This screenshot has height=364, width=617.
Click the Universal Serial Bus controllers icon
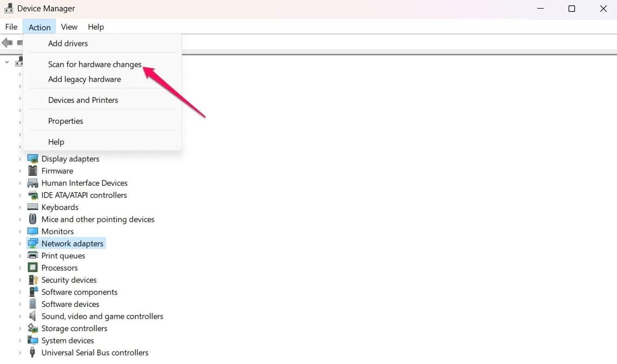tap(33, 353)
